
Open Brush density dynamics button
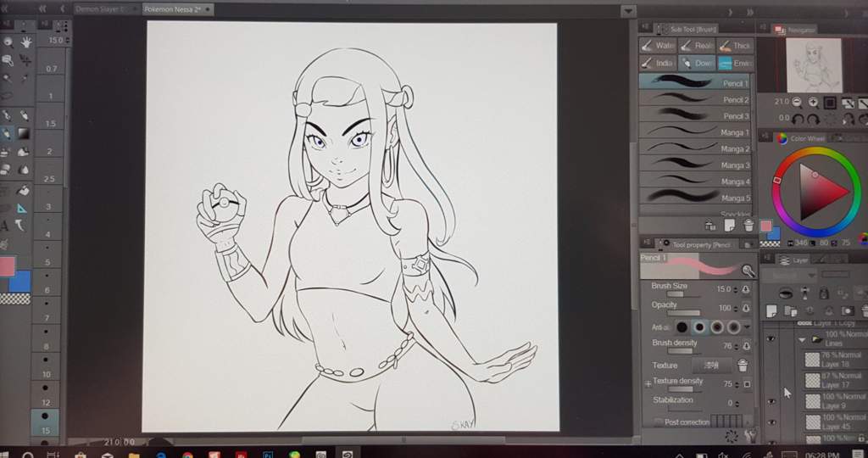coord(746,346)
